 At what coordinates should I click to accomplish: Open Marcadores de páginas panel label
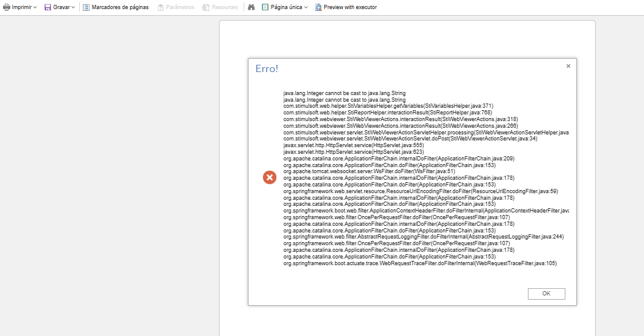[120, 7]
